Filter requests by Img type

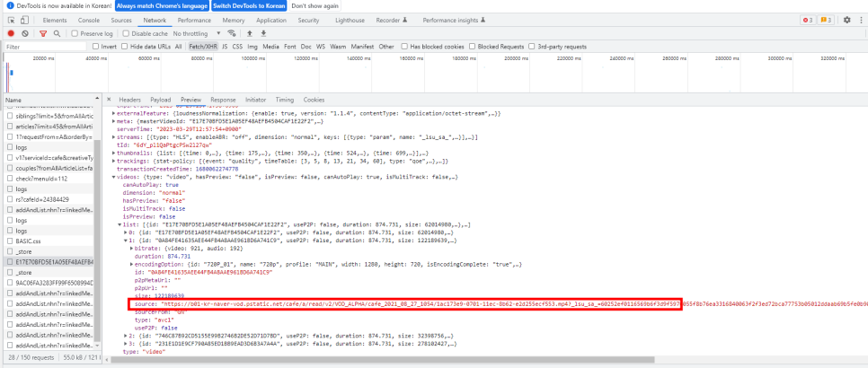point(252,47)
